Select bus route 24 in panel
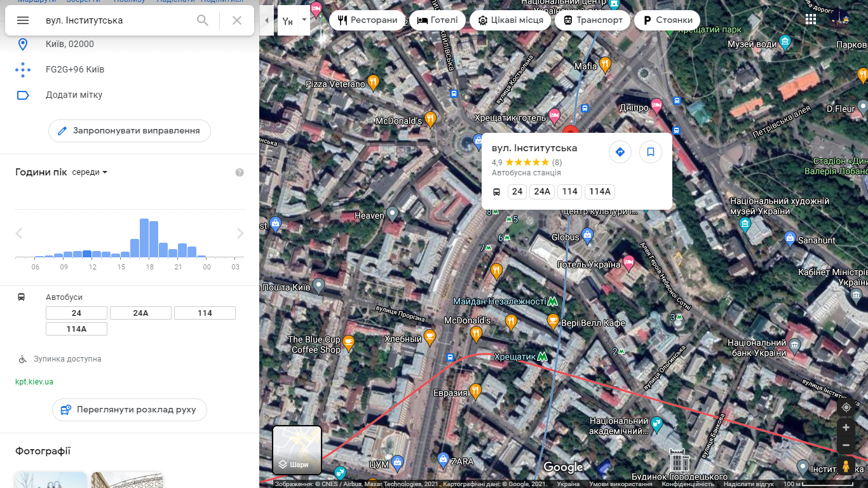This screenshot has width=868, height=488. 77,313
